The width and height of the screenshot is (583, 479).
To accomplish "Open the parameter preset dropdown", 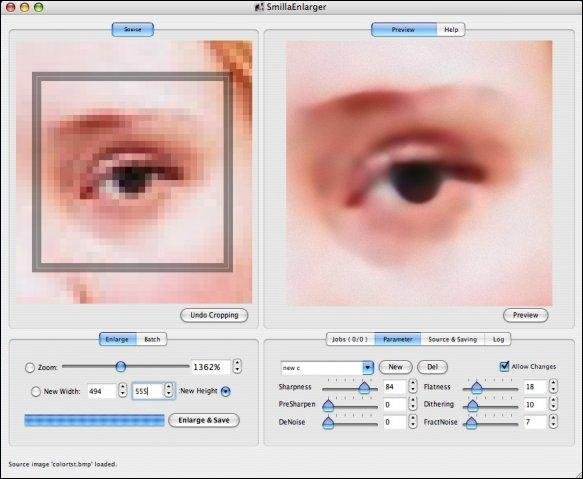I will click(x=367, y=367).
